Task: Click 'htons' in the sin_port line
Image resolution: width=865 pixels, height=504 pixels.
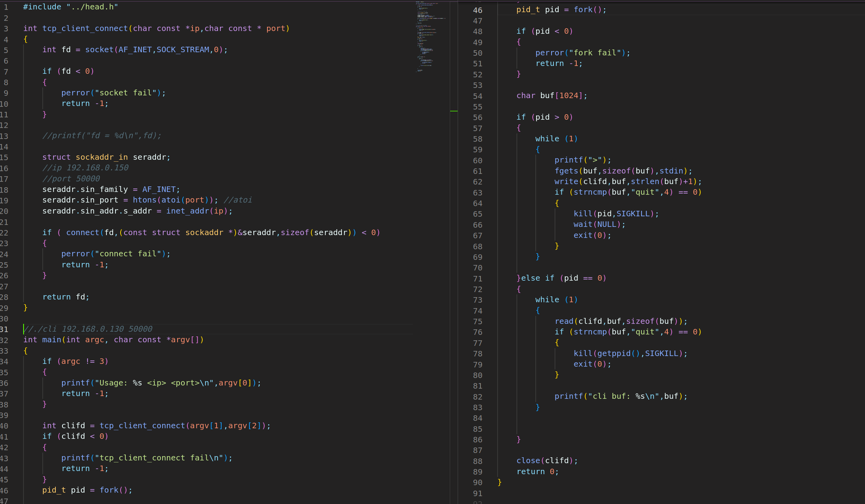Action: pyautogui.click(x=145, y=200)
